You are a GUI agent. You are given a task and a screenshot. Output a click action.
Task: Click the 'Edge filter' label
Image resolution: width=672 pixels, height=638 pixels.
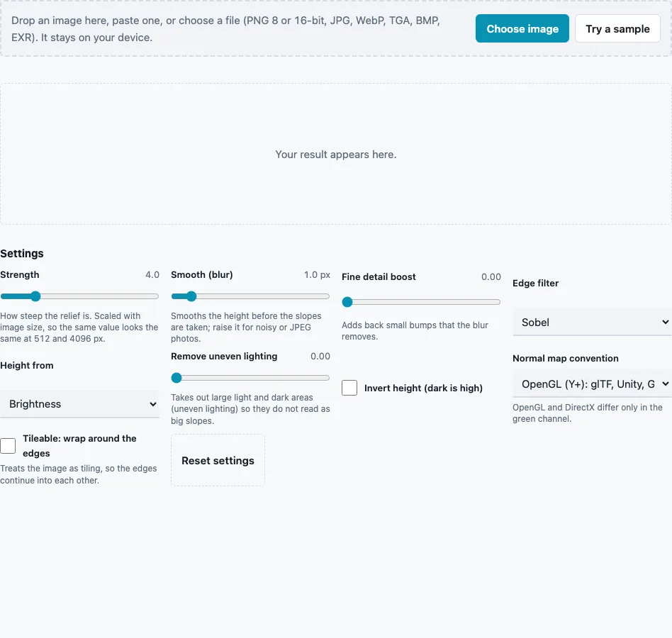[x=535, y=284]
